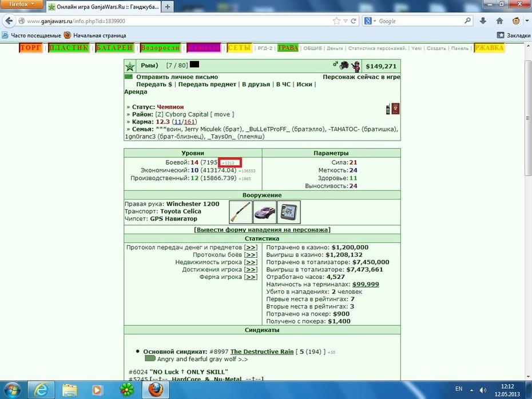The height and width of the screenshot is (399, 532).
Task: Open the РЖАВКА menu item
Action: [x=489, y=48]
